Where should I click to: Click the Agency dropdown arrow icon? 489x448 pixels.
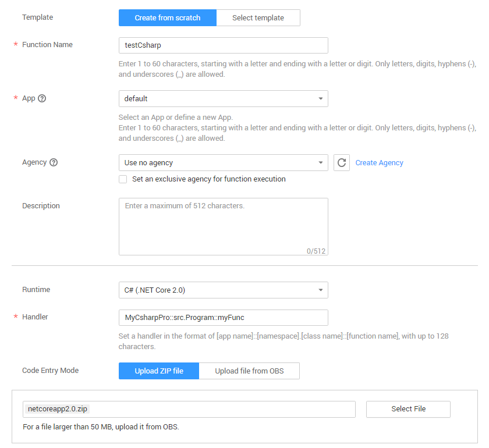tap(320, 163)
